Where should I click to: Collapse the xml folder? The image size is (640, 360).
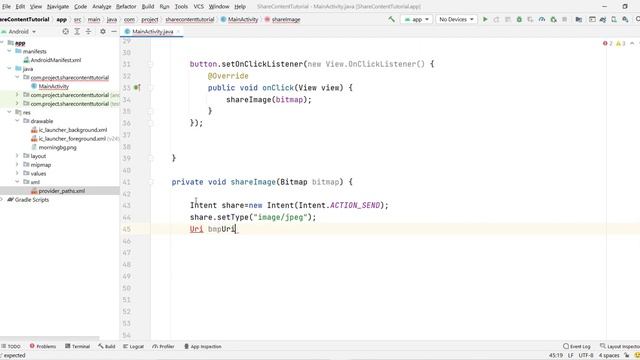coord(17,182)
